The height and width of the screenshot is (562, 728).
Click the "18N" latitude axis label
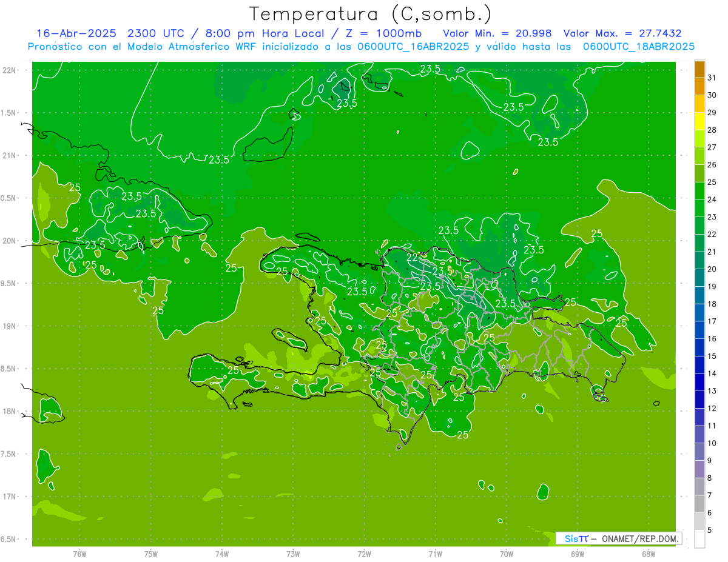[x=10, y=412]
